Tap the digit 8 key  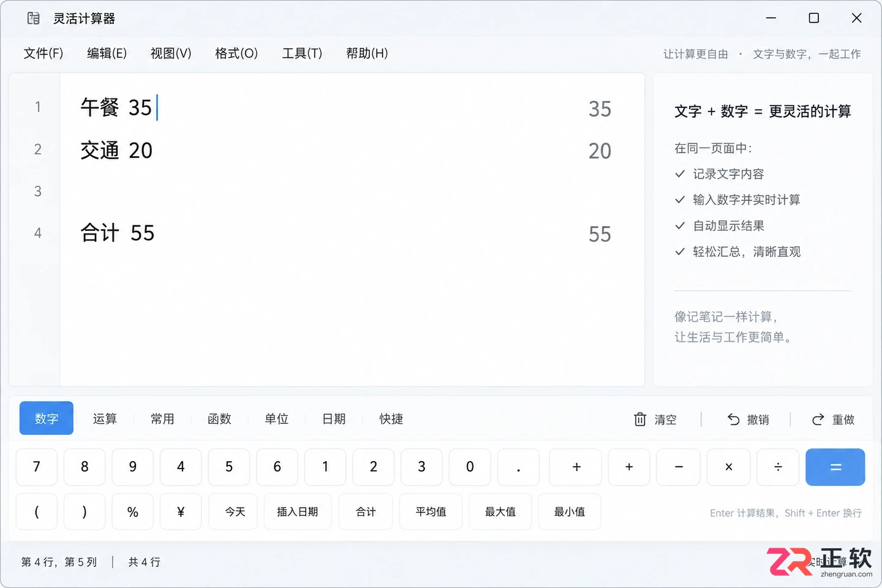point(85,467)
